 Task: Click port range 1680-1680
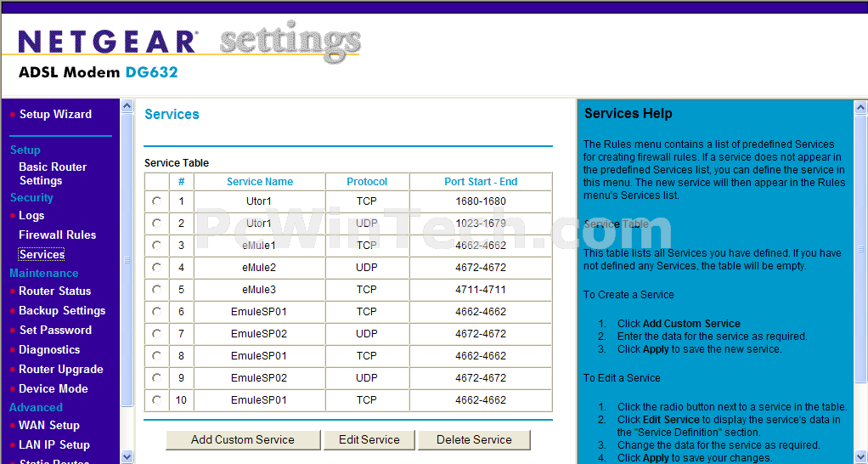coord(481,201)
